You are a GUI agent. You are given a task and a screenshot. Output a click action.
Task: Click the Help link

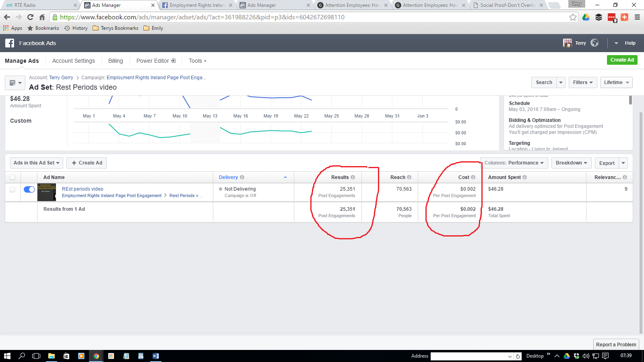[x=630, y=43]
